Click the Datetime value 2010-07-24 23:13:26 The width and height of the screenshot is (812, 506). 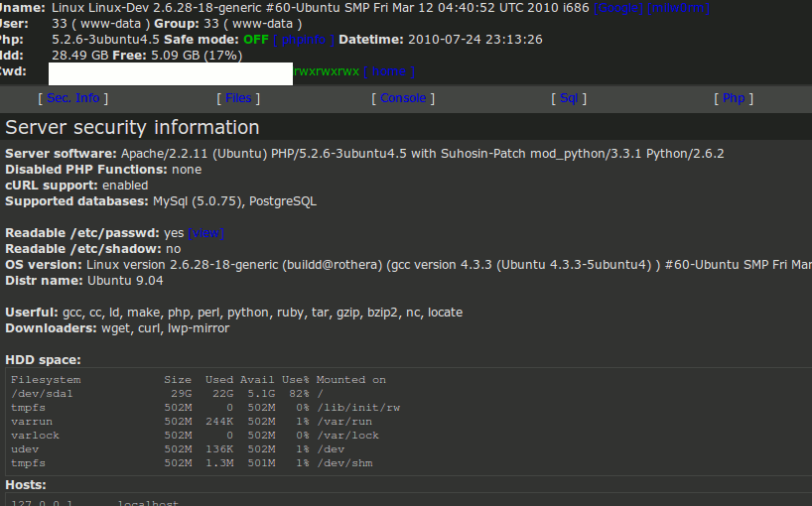tap(474, 40)
